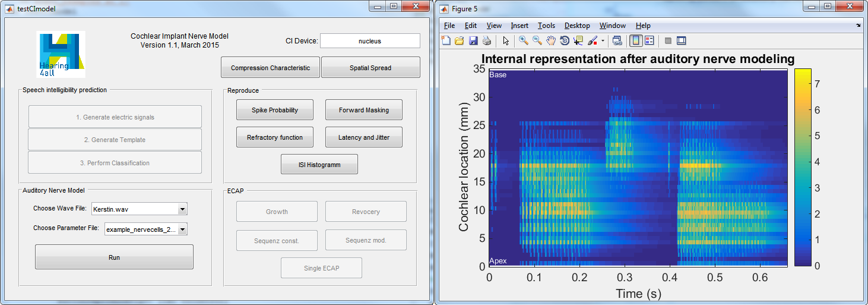Open the Help menu in Figure 5
Screen dimensions: 868x305
click(643, 26)
